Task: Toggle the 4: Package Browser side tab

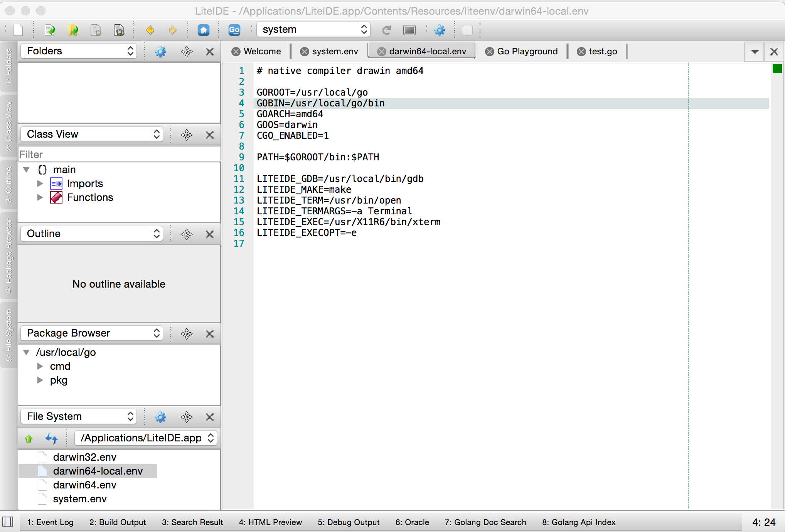Action: pos(8,256)
